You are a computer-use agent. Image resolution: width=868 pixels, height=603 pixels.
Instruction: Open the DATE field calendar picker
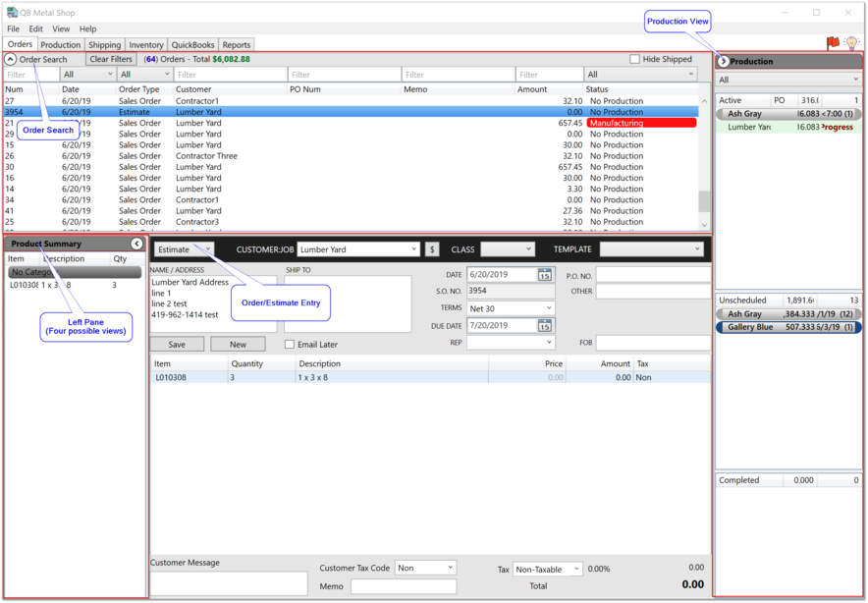tap(544, 275)
